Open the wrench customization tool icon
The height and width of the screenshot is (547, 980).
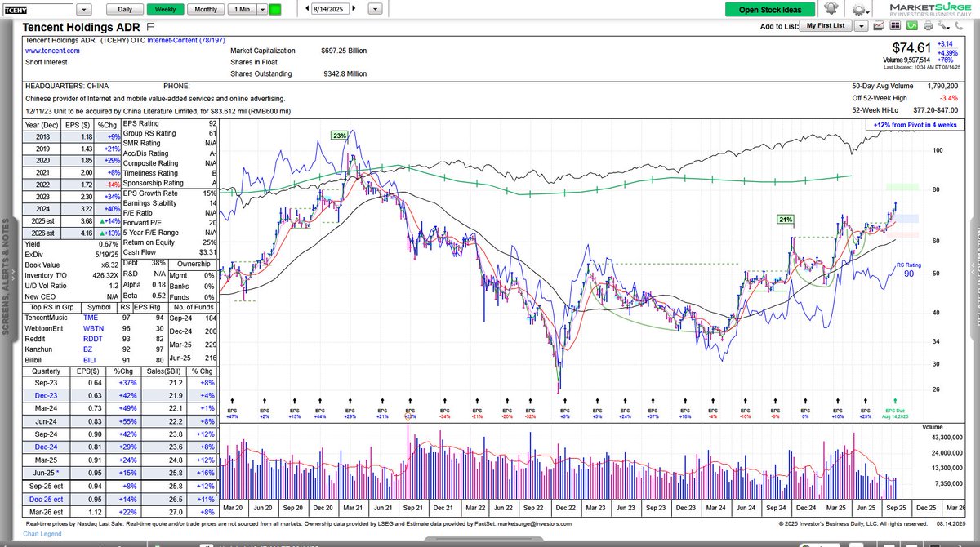pyautogui.click(x=942, y=27)
